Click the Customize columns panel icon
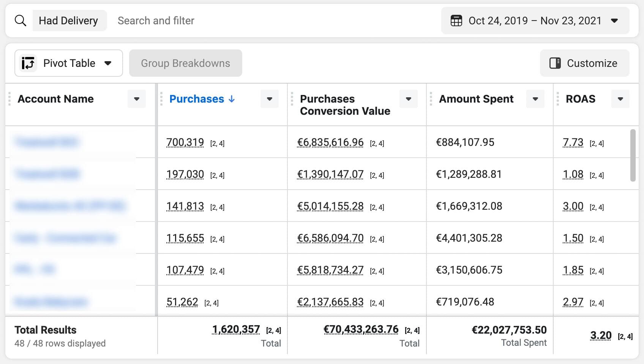This screenshot has width=644, height=364. 555,63
